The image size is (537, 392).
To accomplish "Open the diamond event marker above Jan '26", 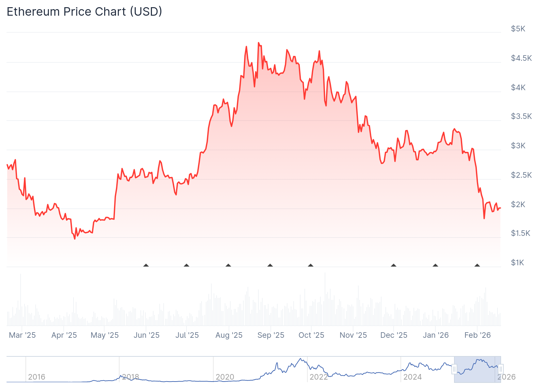I will 435,265.
